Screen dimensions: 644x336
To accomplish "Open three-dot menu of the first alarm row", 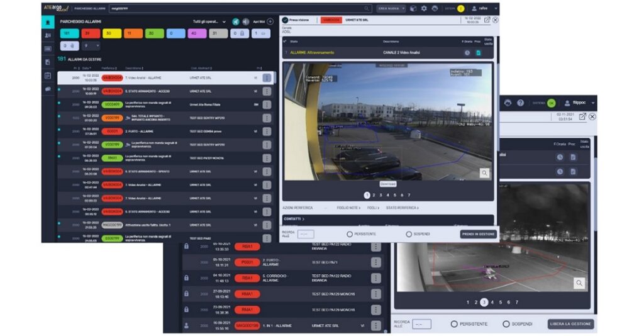I will tap(267, 78).
